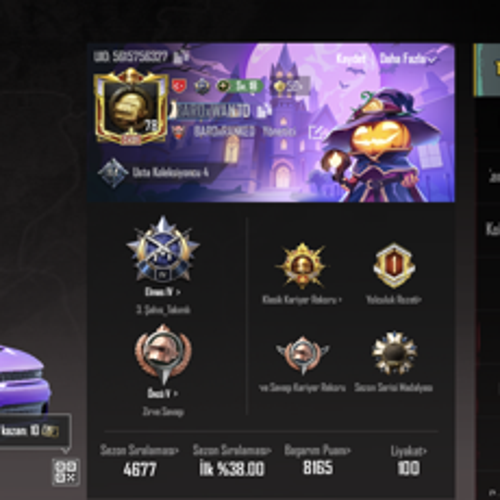
Task: Open the Savaş Kariyer Rekoru emblem
Action: point(302,355)
